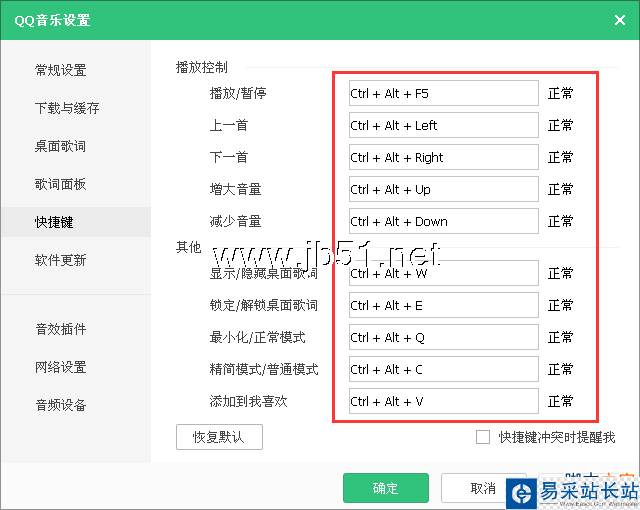Image resolution: width=640 pixels, height=510 pixels.
Task: Click the 锁定/解锁桌面歌词 hotkey field
Action: coord(444,305)
